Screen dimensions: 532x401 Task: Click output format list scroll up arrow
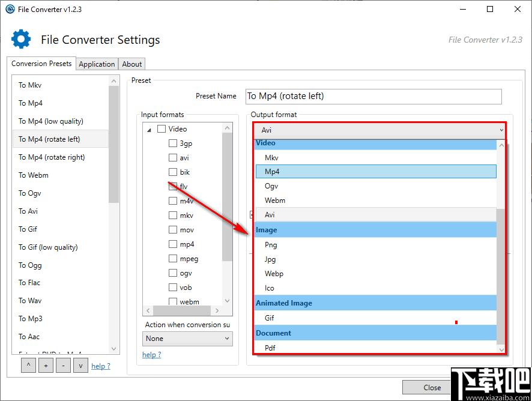[502, 145]
